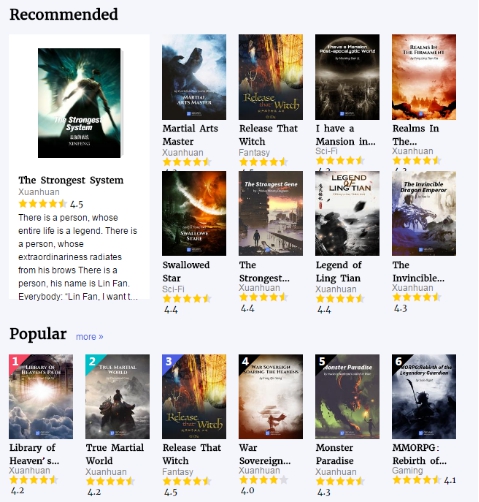
Task: Open the 'more »' link beside Popular
Action: 89,337
